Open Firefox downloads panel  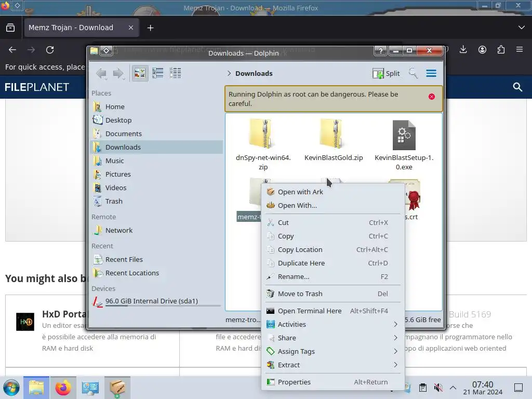click(x=463, y=49)
